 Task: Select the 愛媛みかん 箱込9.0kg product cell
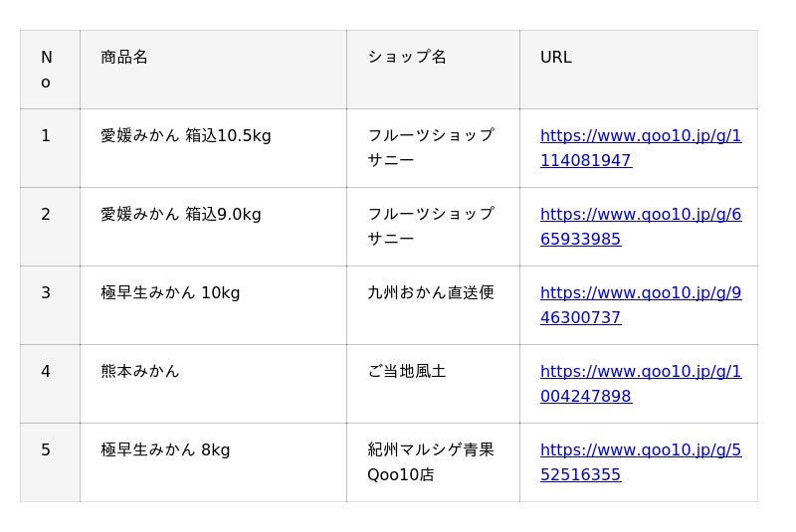tap(181, 215)
